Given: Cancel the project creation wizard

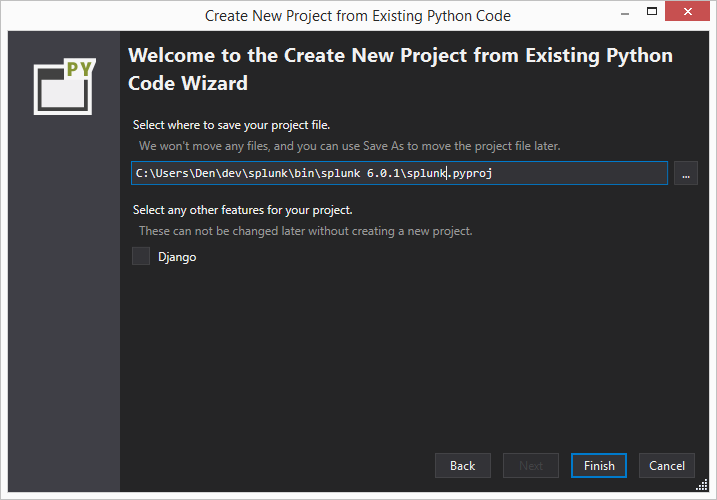Looking at the screenshot, I should click(667, 466).
